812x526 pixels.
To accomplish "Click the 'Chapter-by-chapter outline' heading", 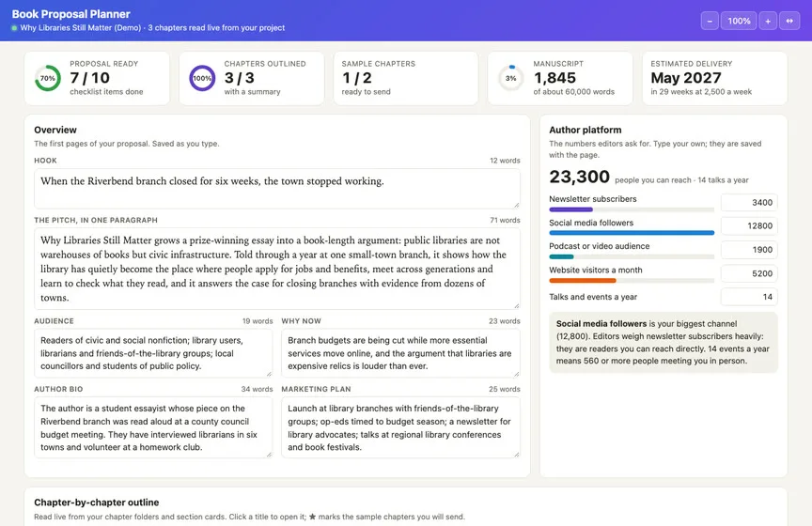I will 96,503.
